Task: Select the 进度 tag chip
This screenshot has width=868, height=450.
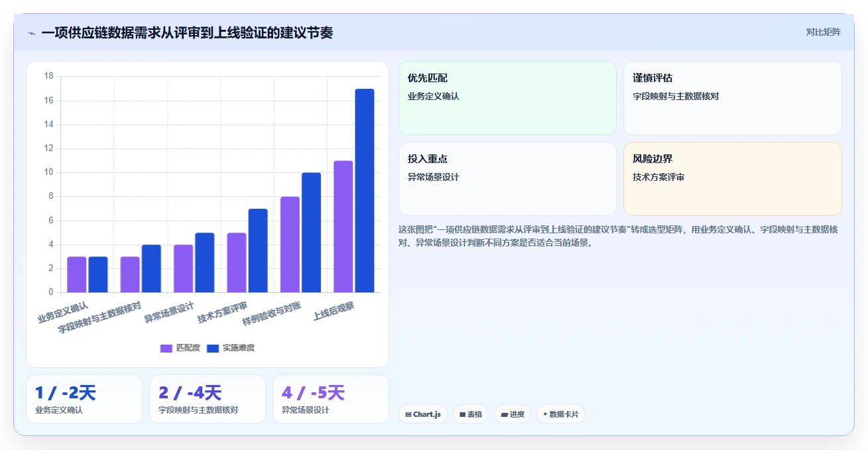Action: [x=513, y=414]
